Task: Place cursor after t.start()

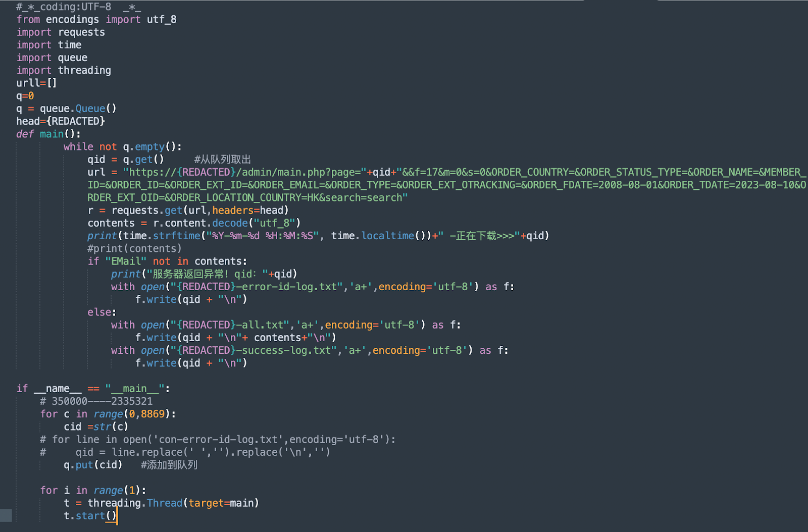Action: (x=118, y=515)
